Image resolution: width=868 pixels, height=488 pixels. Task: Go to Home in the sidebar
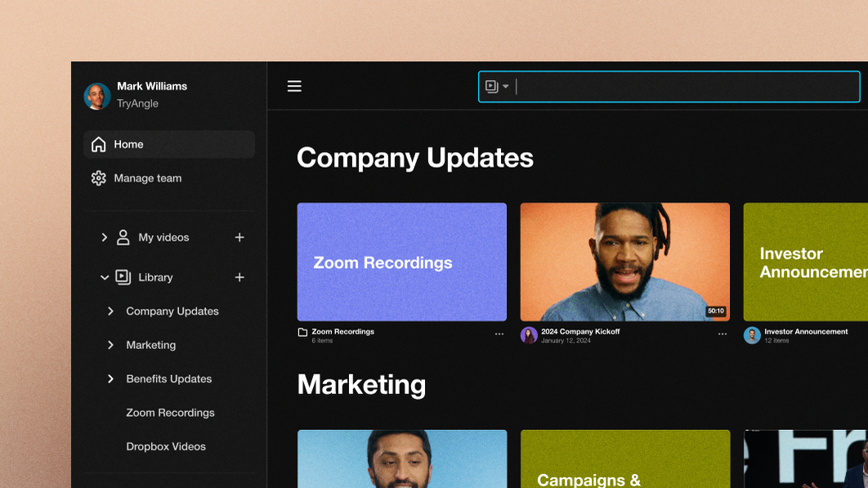(169, 144)
